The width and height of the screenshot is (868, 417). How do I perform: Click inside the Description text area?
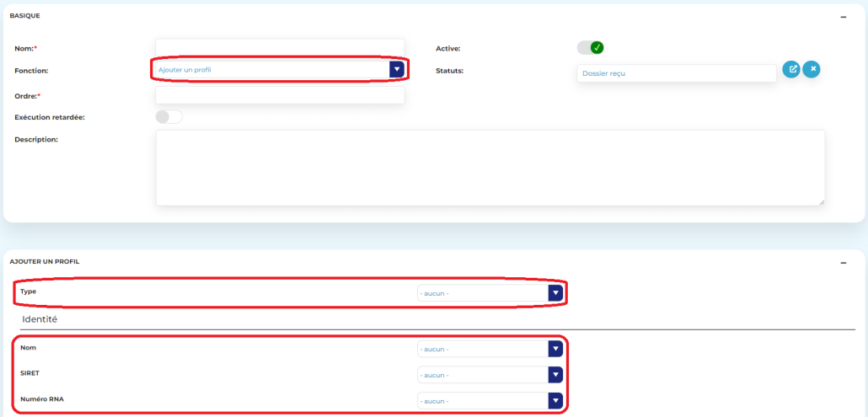(x=490, y=167)
